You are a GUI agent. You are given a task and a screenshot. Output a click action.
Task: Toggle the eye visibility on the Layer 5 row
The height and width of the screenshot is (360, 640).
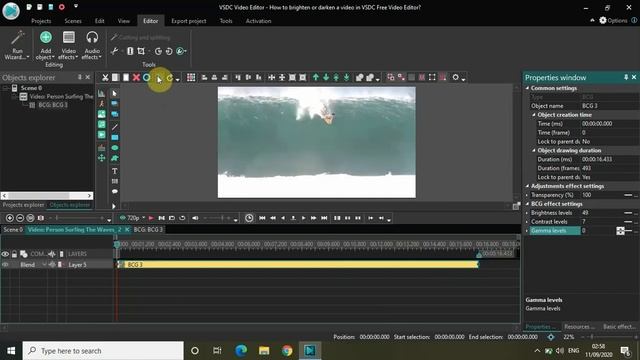[5, 264]
